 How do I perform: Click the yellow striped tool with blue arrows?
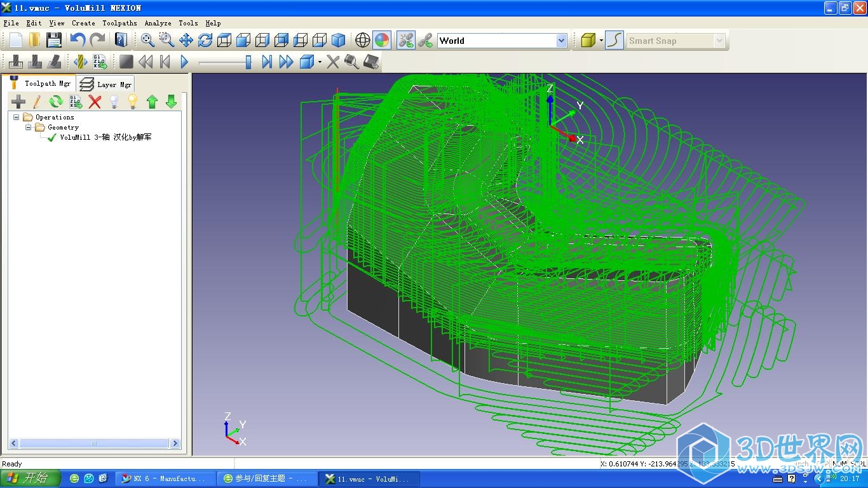click(81, 62)
